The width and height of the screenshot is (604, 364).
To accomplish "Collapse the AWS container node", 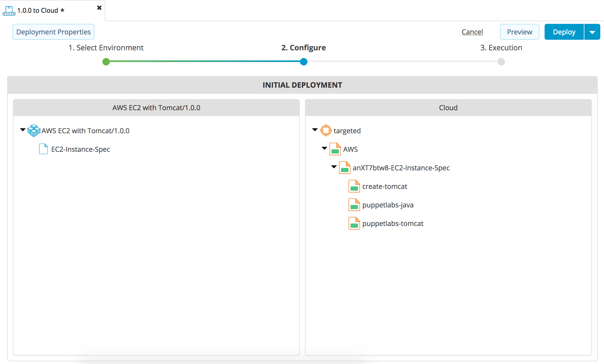I will tap(324, 148).
